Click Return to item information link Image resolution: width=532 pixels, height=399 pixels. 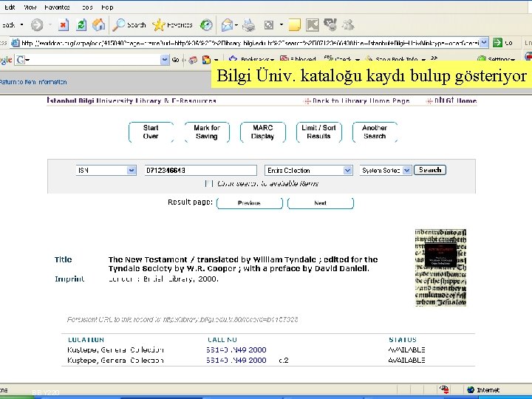pos(33,82)
